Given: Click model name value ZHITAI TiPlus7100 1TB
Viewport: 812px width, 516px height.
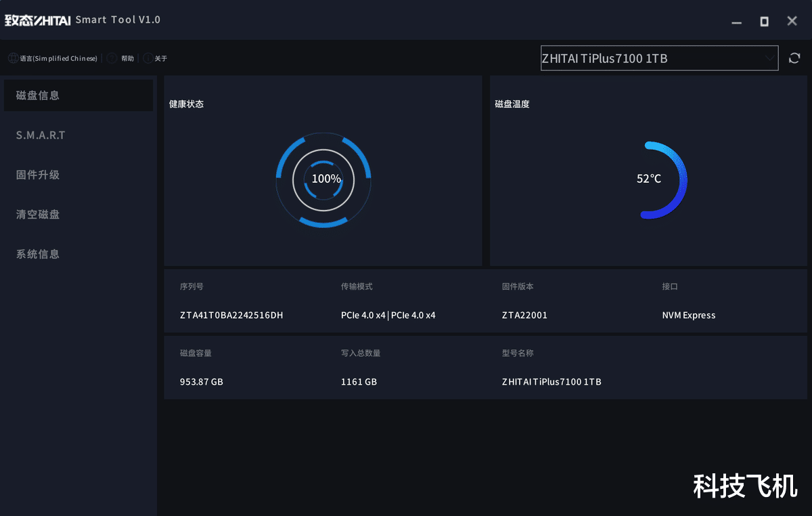Looking at the screenshot, I should click(551, 382).
